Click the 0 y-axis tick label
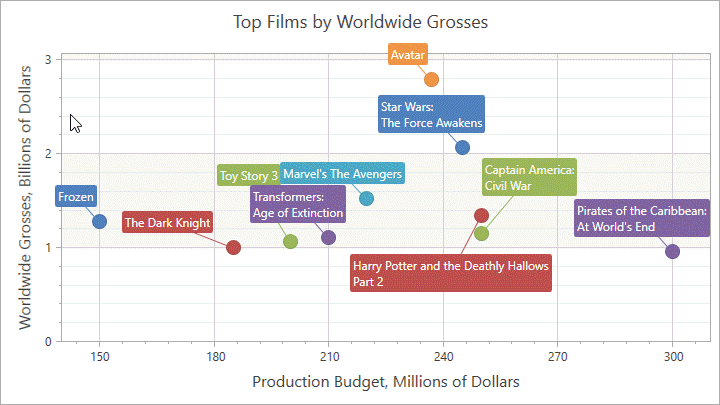 tap(48, 342)
